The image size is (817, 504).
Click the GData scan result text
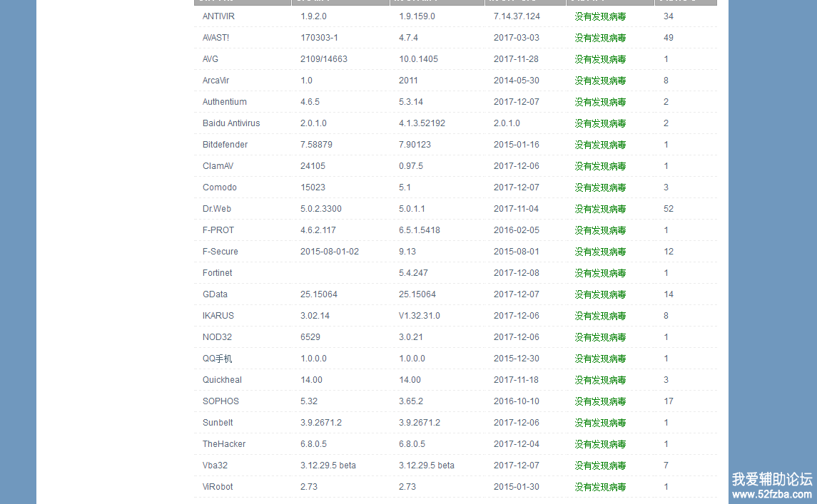click(x=600, y=294)
